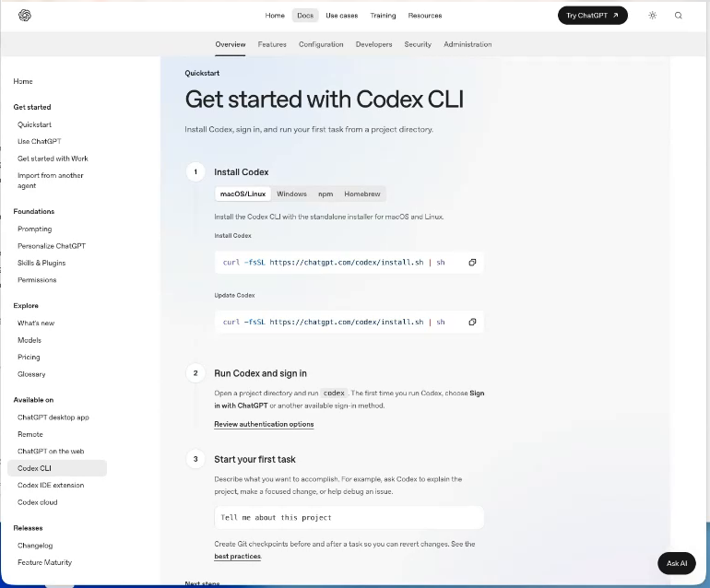
Task: Select the npm install tab
Action: pos(325,194)
